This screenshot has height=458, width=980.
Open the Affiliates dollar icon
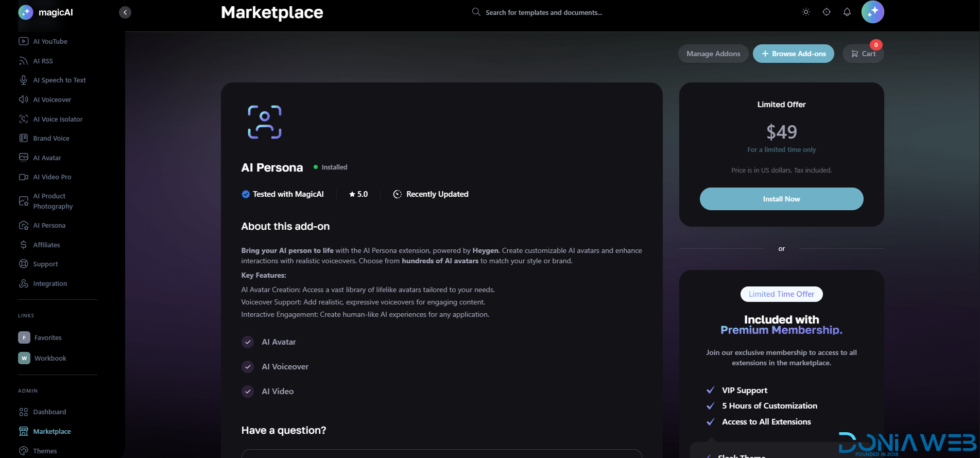click(23, 245)
